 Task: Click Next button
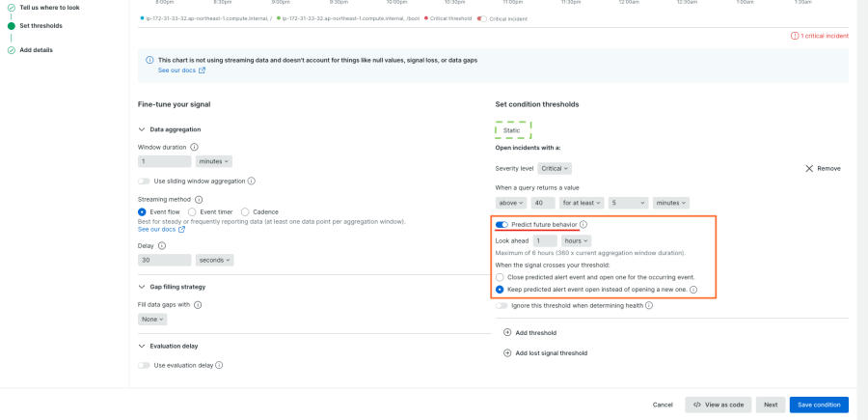click(771, 405)
